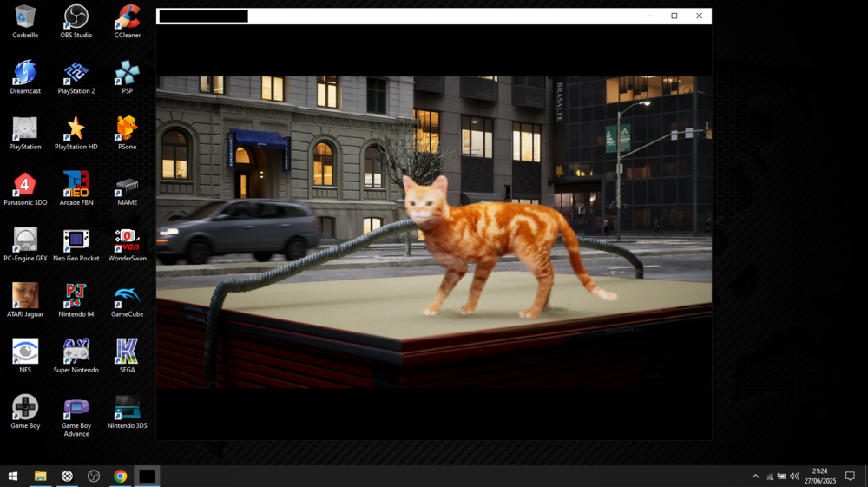Click the taskbar clock showing 21:24
868x487 pixels.
coord(819,476)
